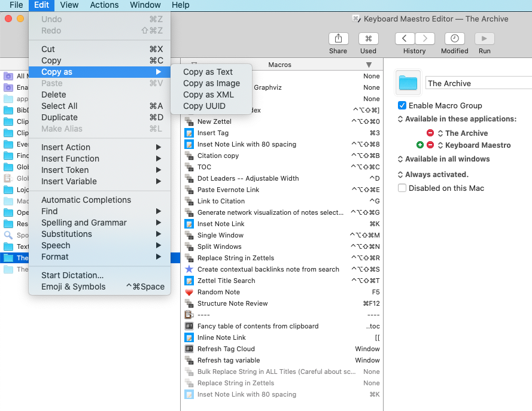The image size is (532, 411).
Task: Select "Bulk Replace String in ALL Titles" macro
Action: [282, 372]
